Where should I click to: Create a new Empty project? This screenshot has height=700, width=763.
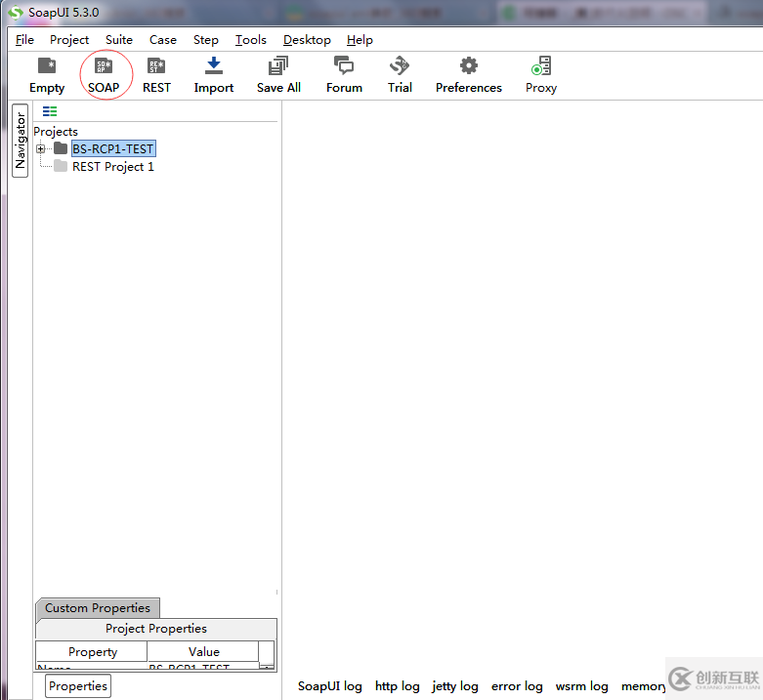coord(47,75)
